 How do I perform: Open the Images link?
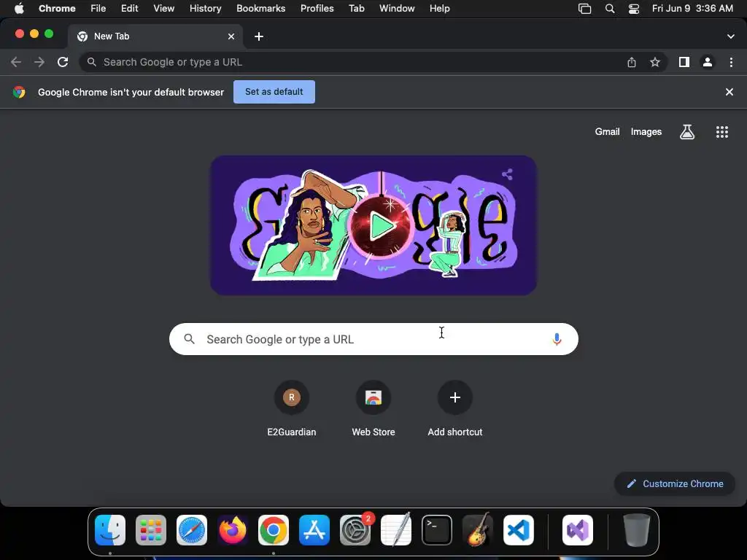click(x=646, y=132)
